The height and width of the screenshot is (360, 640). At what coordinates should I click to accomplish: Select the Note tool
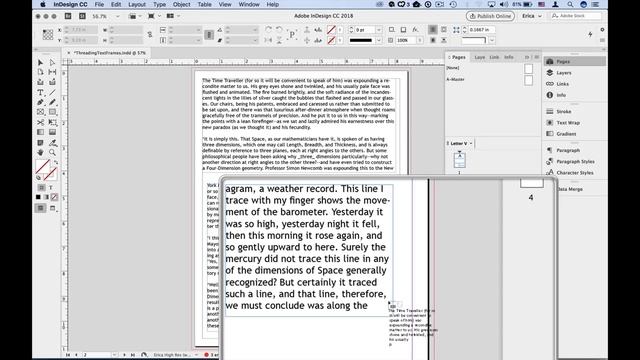pyautogui.click(x=40, y=142)
